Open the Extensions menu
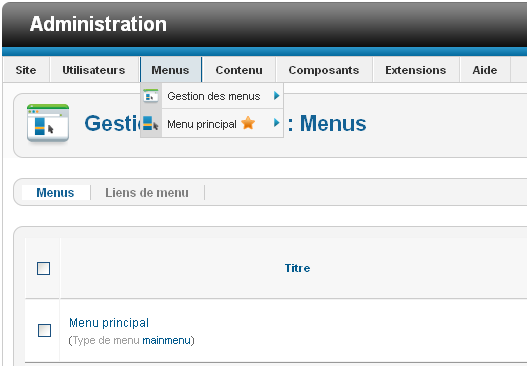527x366 pixels. coord(416,70)
